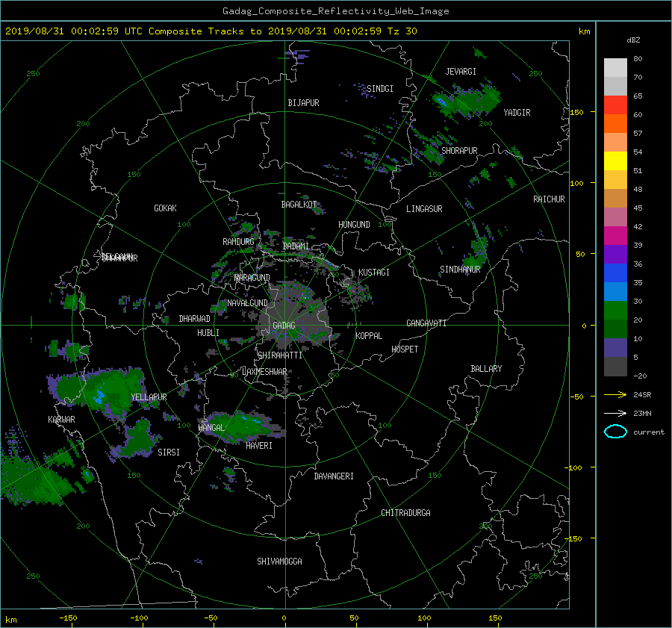Select the NARAGUND label

click(x=252, y=278)
